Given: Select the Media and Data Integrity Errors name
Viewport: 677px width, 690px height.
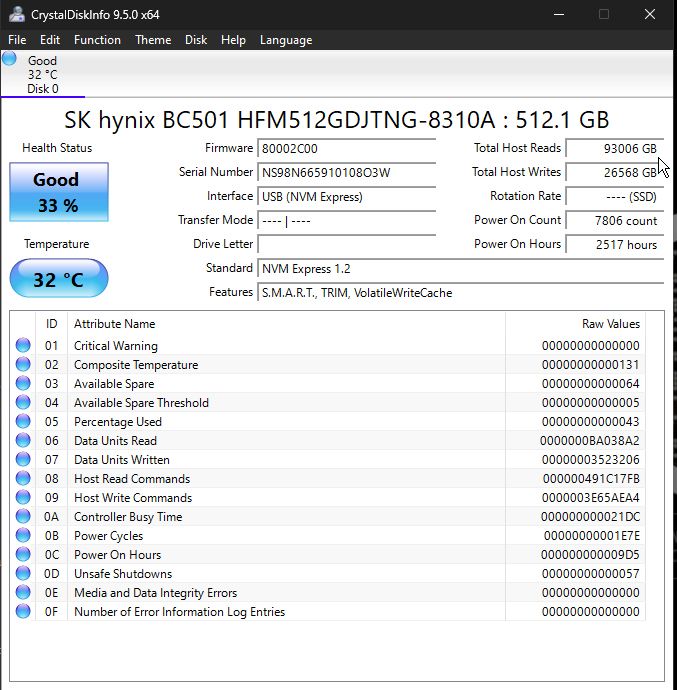Looking at the screenshot, I should (x=155, y=593).
